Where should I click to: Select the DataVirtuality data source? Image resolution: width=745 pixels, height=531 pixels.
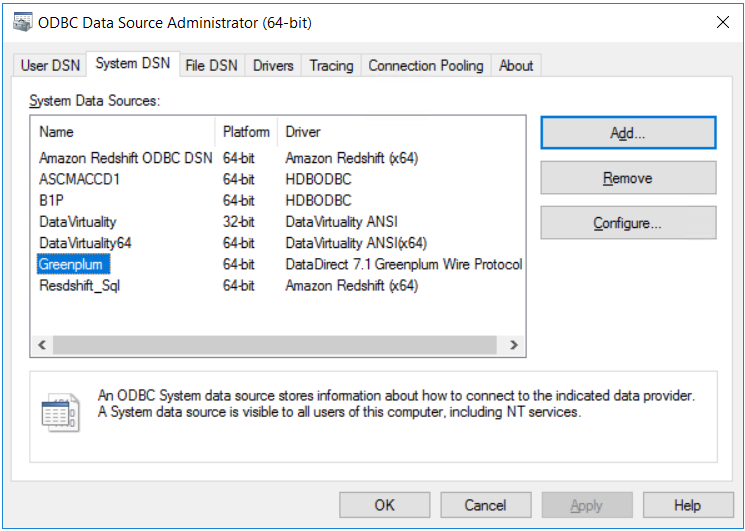tap(77, 222)
